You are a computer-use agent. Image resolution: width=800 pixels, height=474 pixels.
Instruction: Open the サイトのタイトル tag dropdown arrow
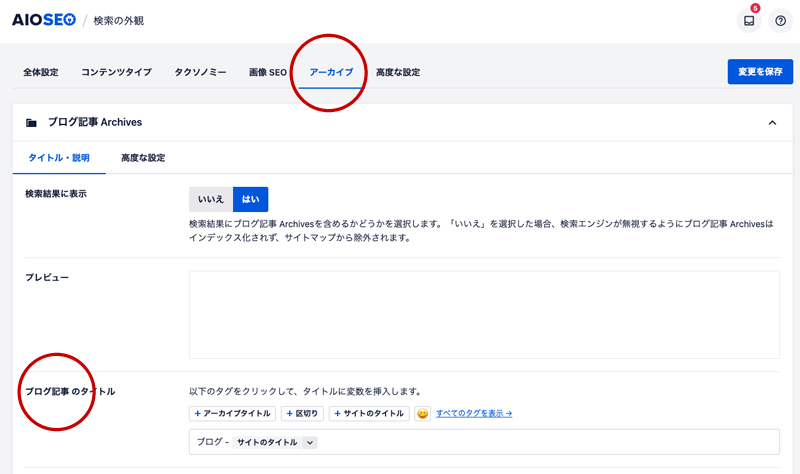pyautogui.click(x=310, y=442)
